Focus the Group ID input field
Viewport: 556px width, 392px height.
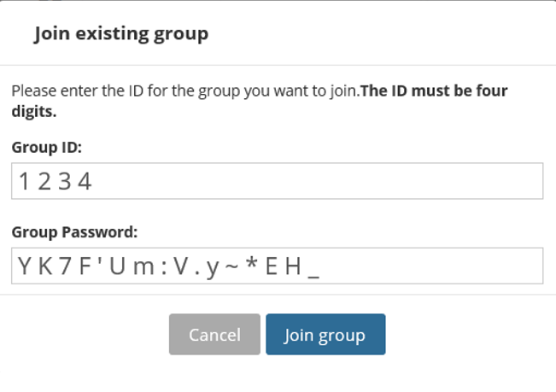[x=278, y=181]
